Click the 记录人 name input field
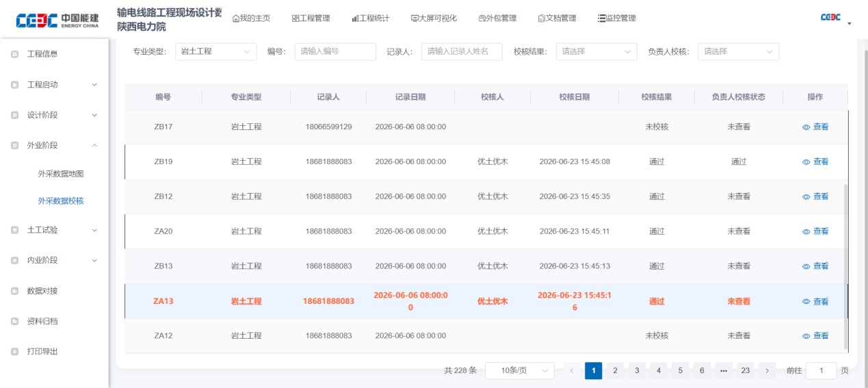 pos(462,51)
